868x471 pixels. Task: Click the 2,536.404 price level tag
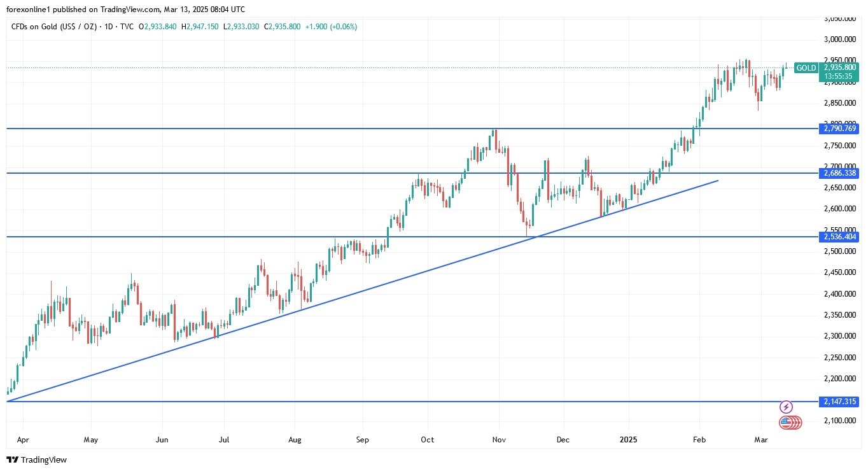point(839,237)
